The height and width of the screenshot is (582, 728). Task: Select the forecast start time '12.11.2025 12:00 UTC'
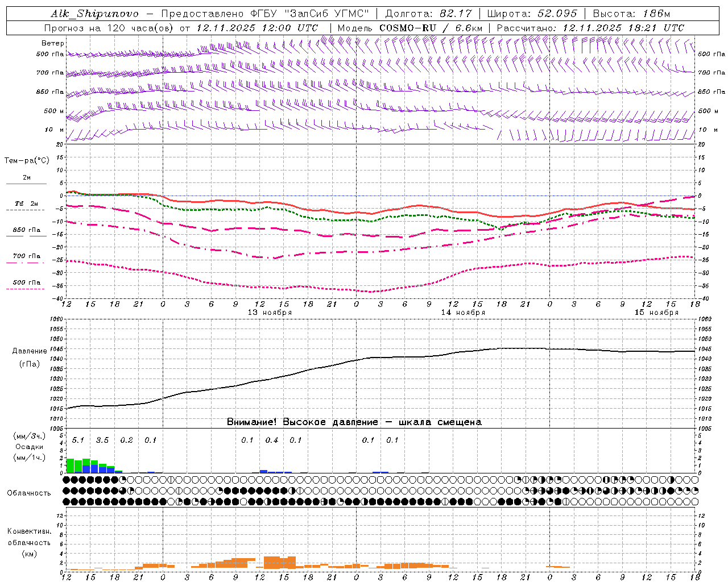coord(257,28)
